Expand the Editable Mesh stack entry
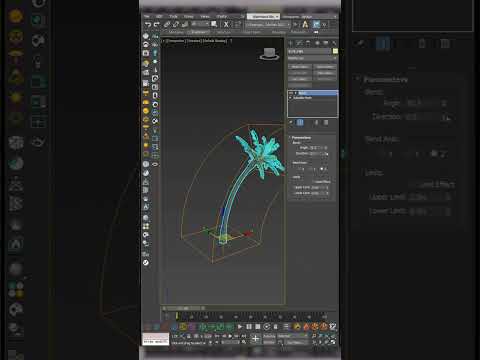This screenshot has width=480, height=360. pyautogui.click(x=290, y=98)
